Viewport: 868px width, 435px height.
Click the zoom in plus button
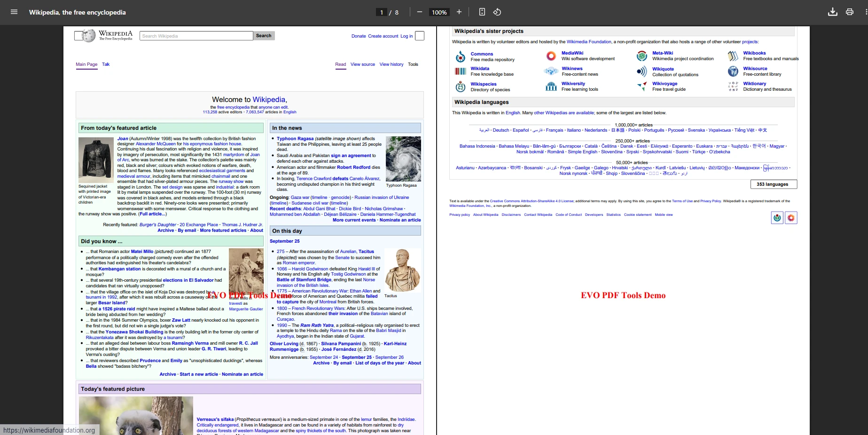[x=459, y=12]
